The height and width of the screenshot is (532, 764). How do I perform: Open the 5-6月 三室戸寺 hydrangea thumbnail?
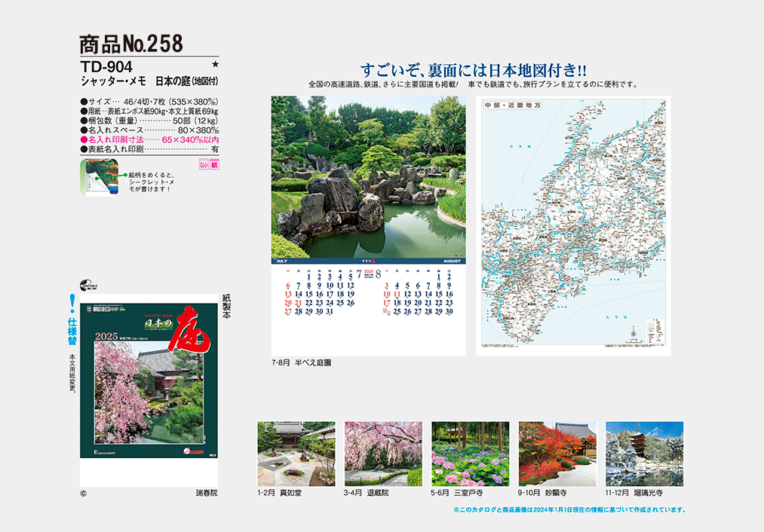(470, 454)
